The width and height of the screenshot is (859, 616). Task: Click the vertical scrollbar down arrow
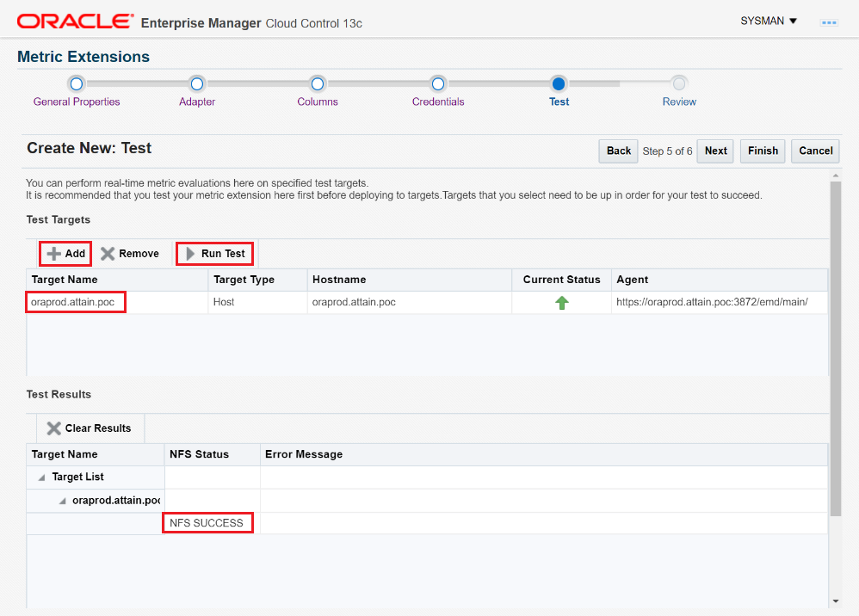click(835, 601)
